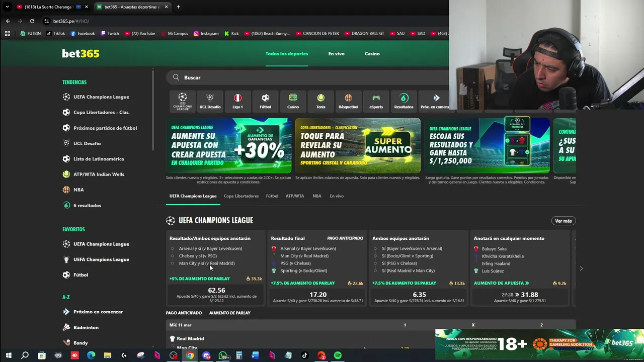644x362 pixels.
Task: Open the browser Apps grid icon
Action: 7,34
